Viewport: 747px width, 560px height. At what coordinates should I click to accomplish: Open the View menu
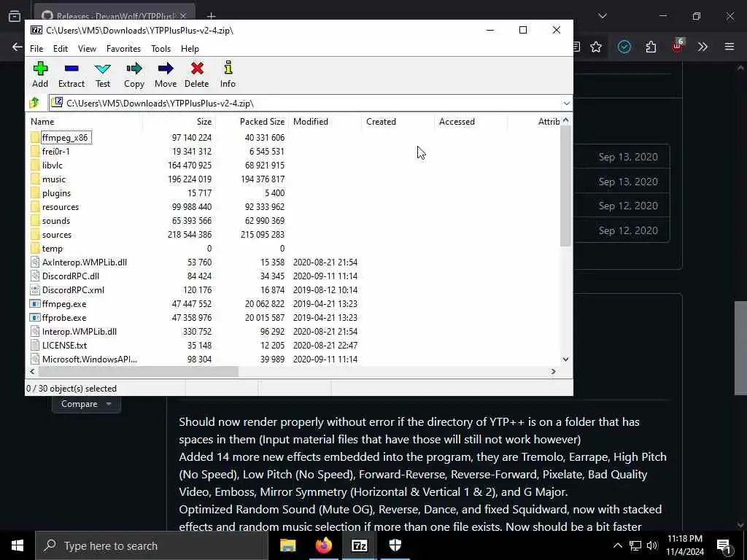coord(87,49)
